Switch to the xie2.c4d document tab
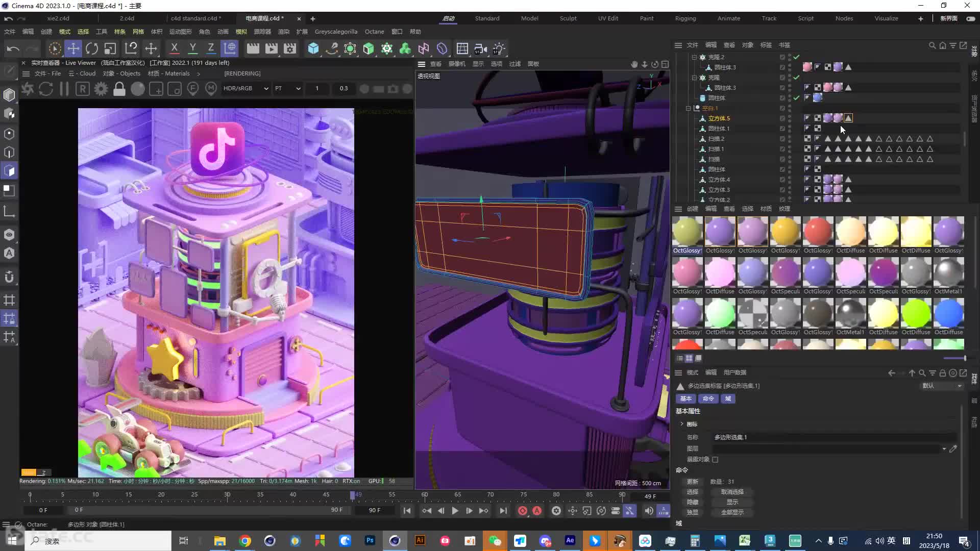Screen dimensions: 980x551 [58, 18]
